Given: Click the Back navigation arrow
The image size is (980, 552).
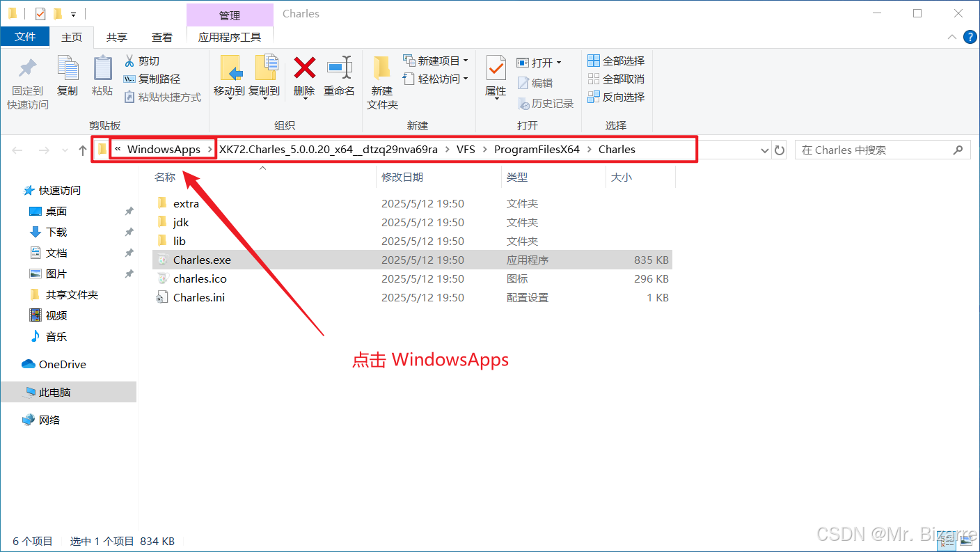Looking at the screenshot, I should click(x=17, y=150).
